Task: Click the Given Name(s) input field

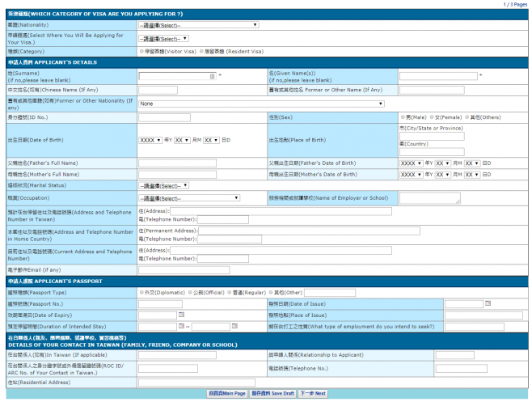Action: [x=437, y=76]
